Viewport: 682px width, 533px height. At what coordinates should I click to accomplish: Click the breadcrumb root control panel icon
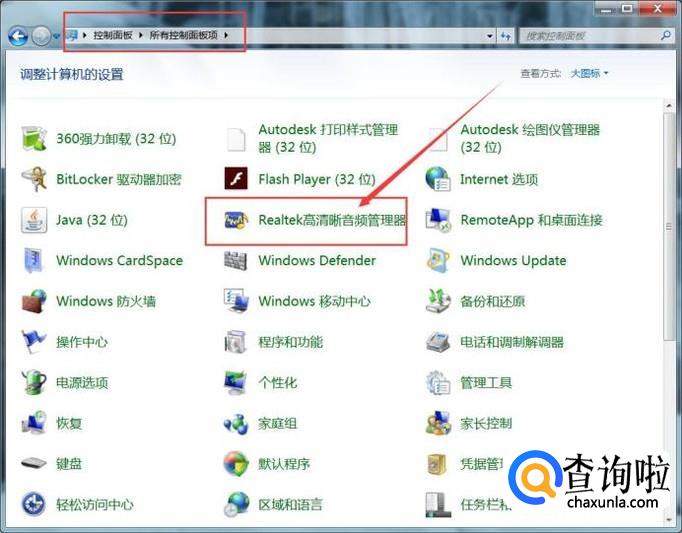point(72,35)
